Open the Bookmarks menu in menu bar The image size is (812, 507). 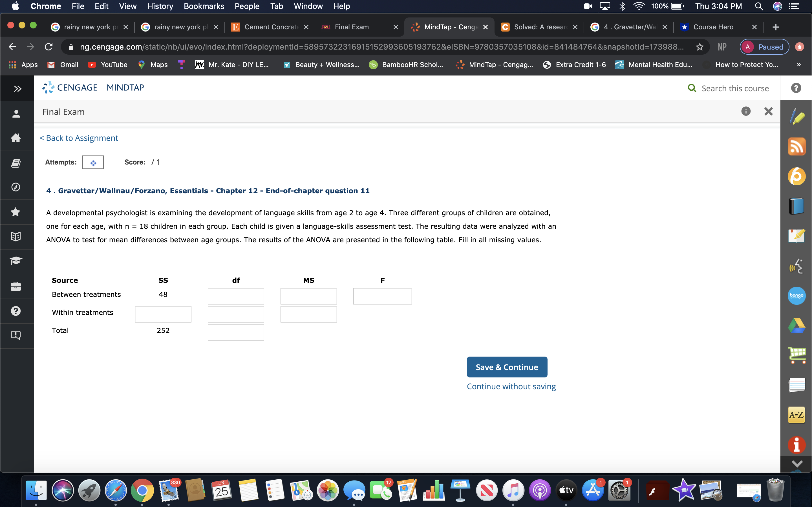click(x=204, y=6)
